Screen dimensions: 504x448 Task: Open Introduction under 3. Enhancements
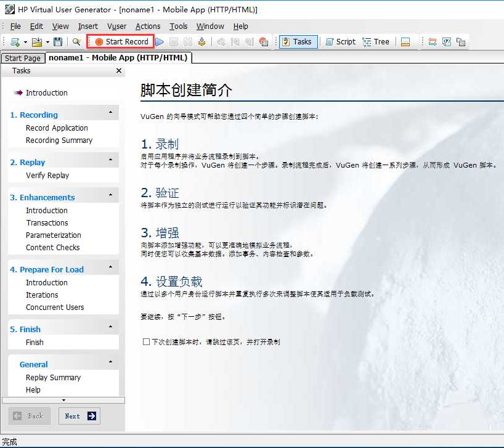click(47, 211)
